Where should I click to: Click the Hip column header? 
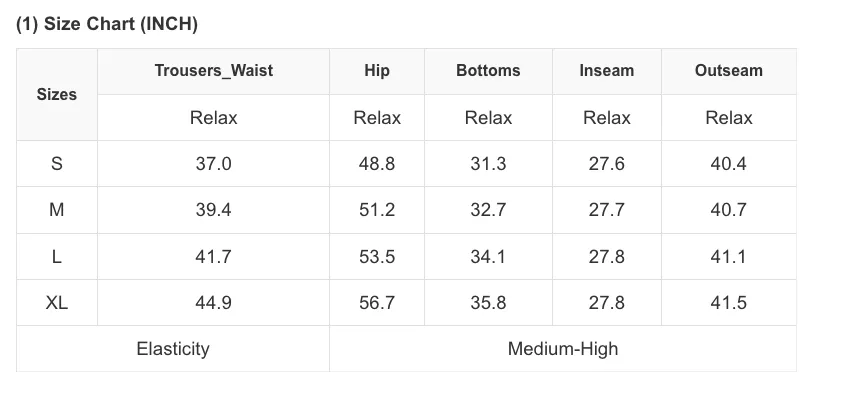(377, 71)
